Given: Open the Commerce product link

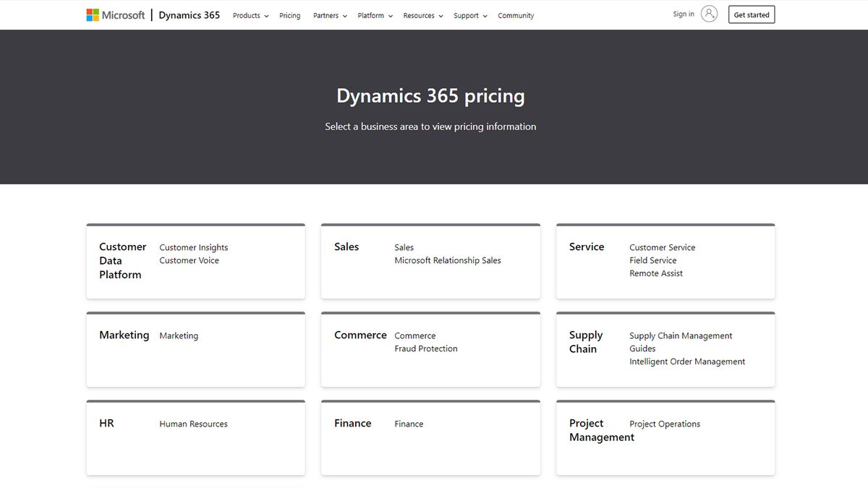Looking at the screenshot, I should 415,335.
